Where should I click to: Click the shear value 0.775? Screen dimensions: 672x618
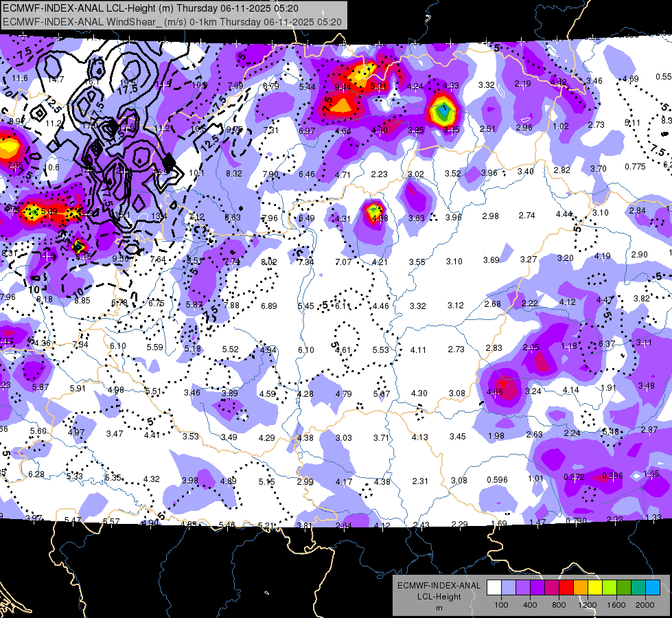(635, 166)
